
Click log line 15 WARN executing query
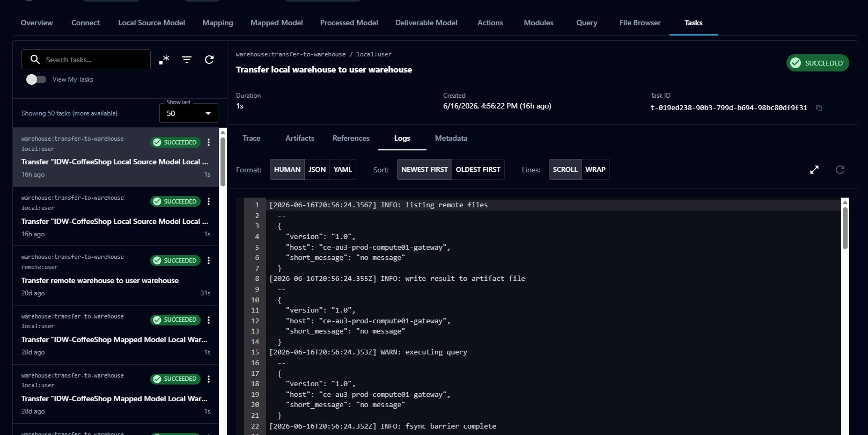point(368,352)
